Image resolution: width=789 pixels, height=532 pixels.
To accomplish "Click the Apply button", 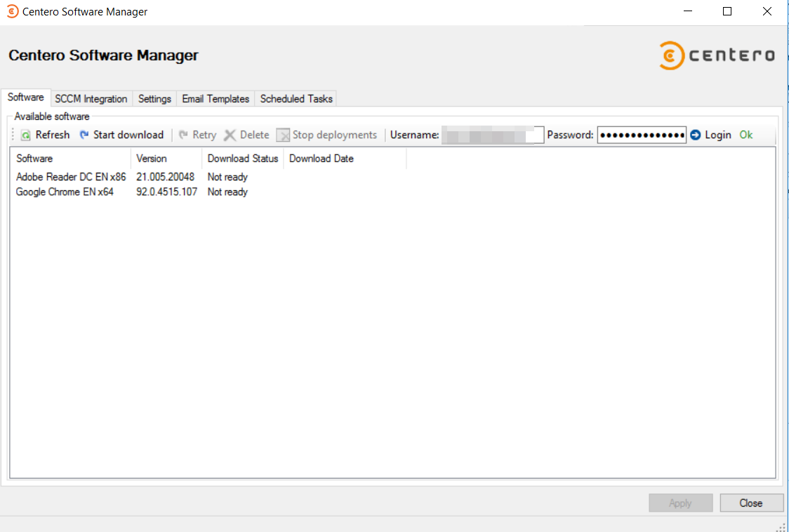I will point(680,503).
